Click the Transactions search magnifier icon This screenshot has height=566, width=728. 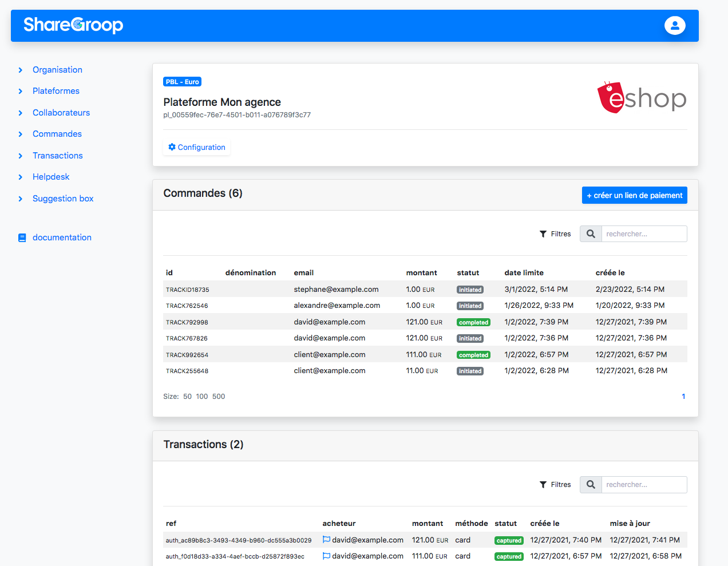(591, 484)
